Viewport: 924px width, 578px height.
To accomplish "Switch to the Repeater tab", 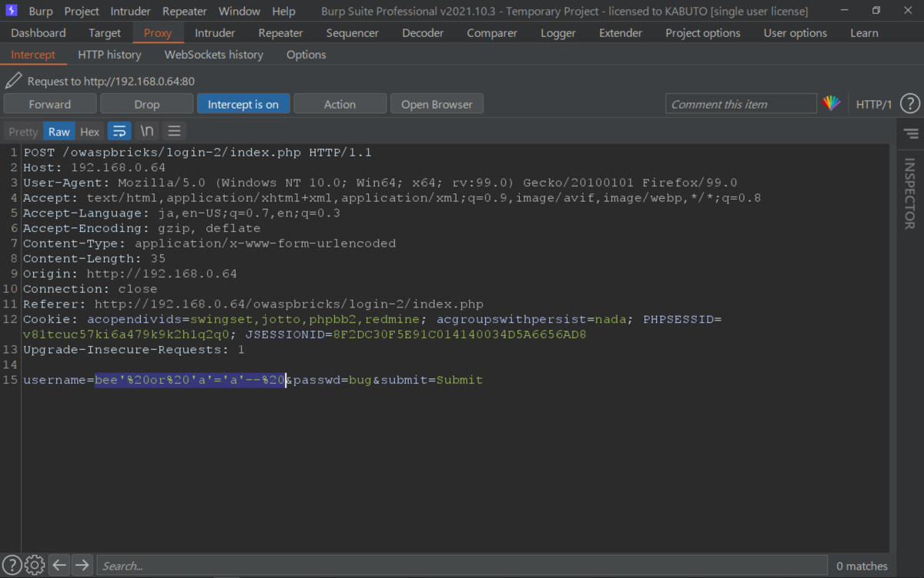I will tap(280, 33).
